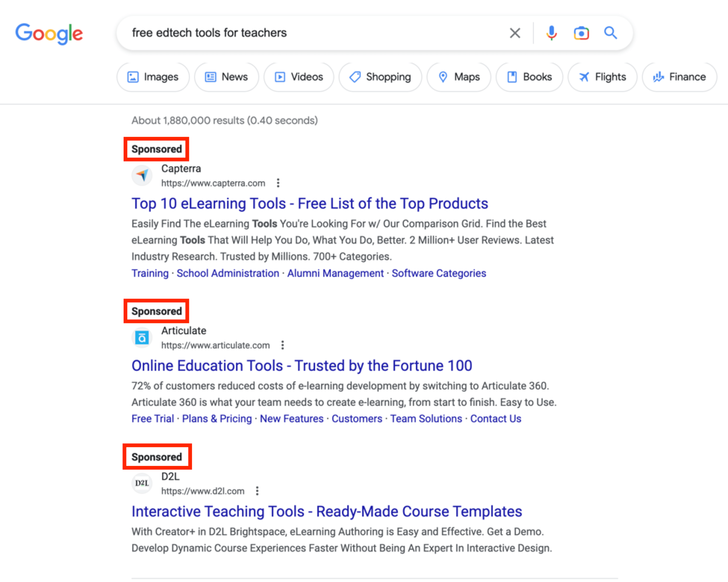Viewport: 728px width, 582px height.
Task: Switch to Images results
Action: [153, 77]
